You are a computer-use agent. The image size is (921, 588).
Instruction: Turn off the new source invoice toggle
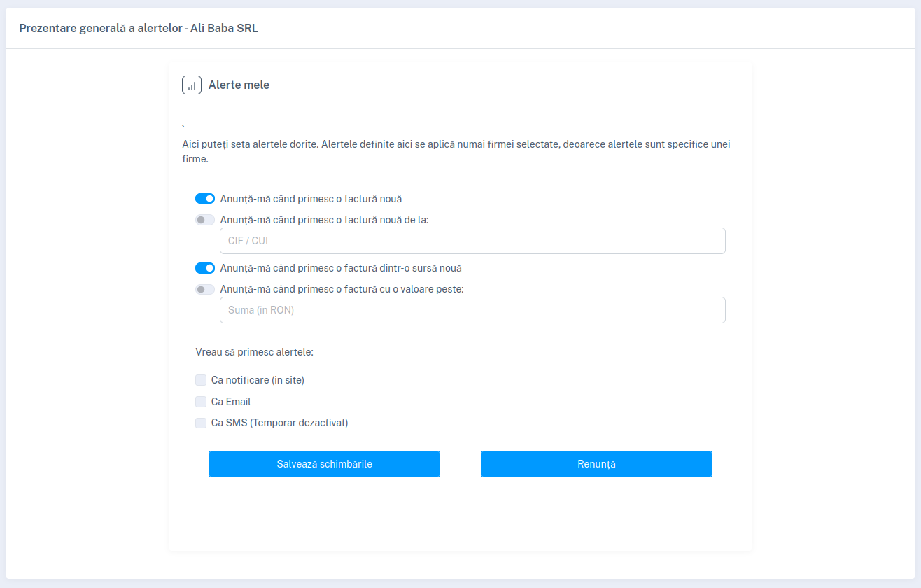(x=205, y=268)
